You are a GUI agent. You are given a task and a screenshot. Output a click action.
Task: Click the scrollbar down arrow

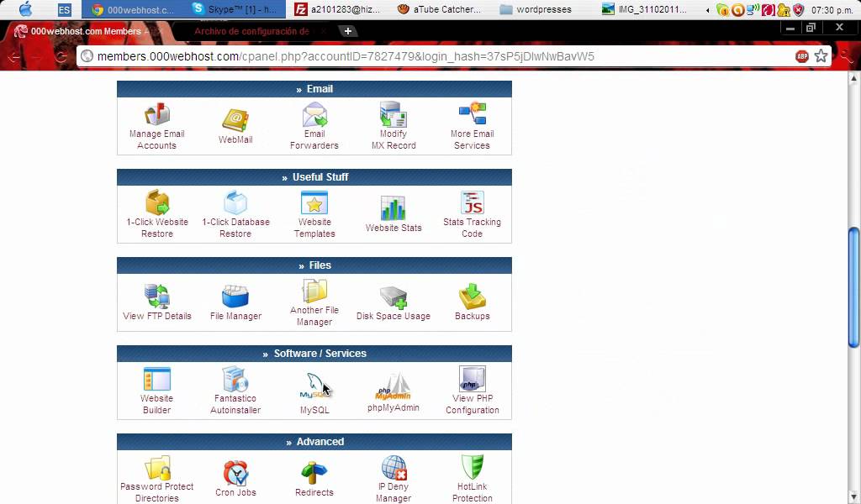click(x=853, y=497)
